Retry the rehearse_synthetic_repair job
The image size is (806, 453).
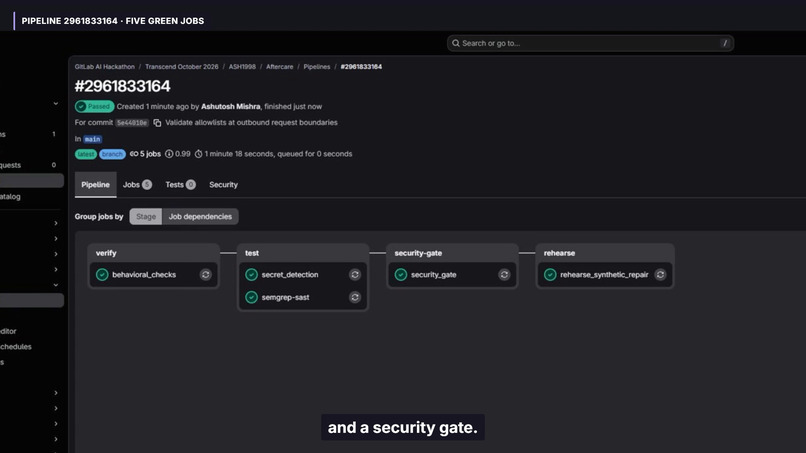pyautogui.click(x=661, y=275)
